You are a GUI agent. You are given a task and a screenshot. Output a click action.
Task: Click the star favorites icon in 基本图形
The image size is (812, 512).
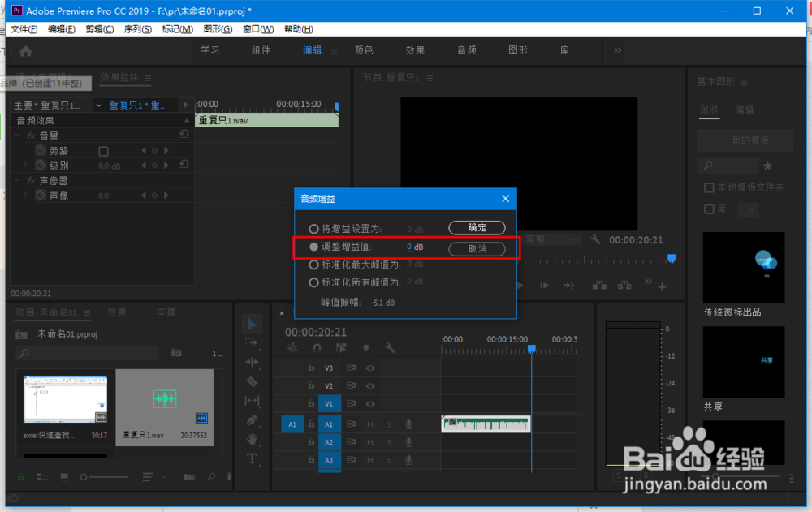click(x=767, y=166)
